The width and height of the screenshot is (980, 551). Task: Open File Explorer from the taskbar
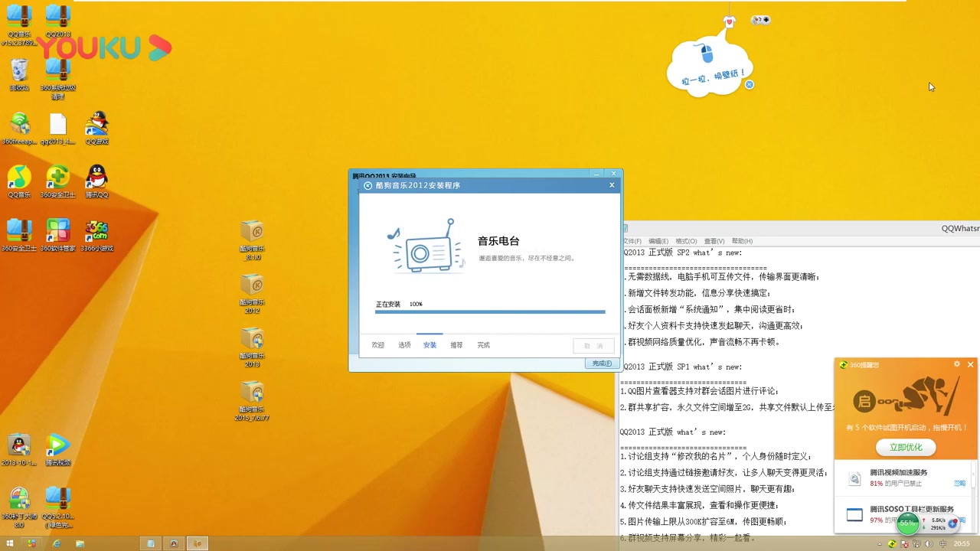coord(80,543)
